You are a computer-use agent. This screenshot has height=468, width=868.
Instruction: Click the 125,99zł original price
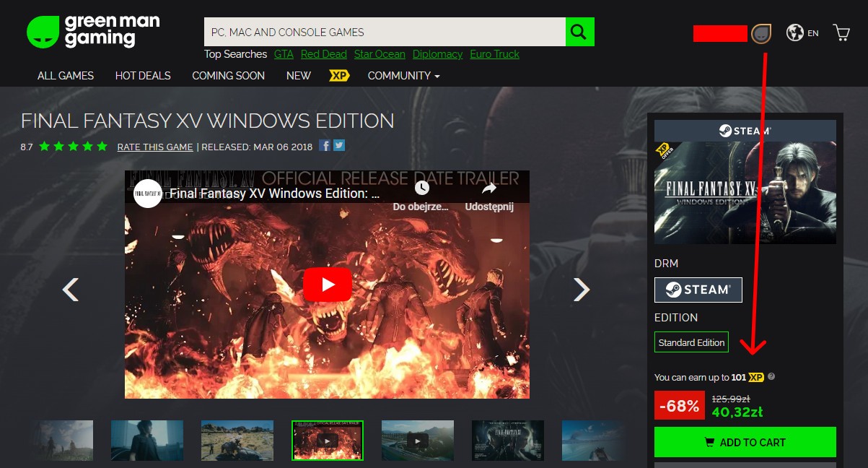(732, 398)
